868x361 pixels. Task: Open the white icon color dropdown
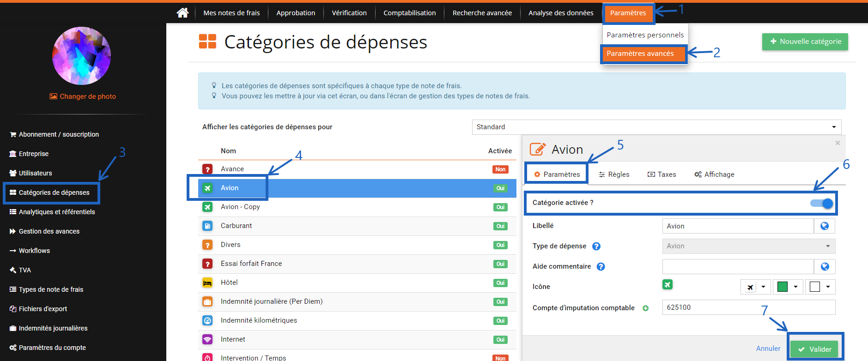click(820, 287)
